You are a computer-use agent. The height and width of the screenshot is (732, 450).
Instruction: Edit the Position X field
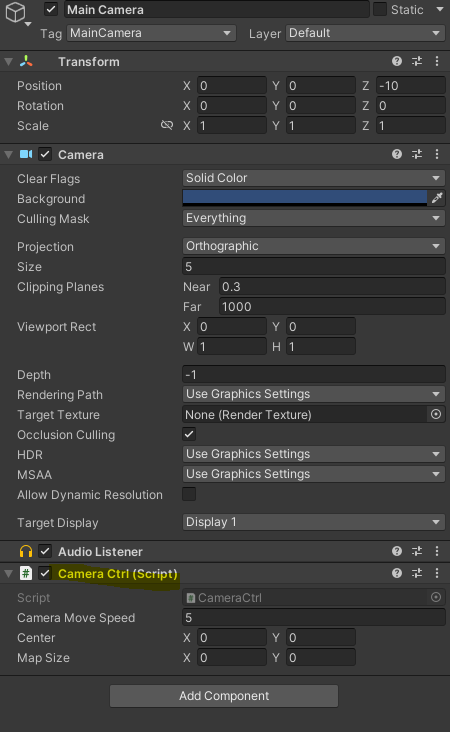(x=232, y=85)
